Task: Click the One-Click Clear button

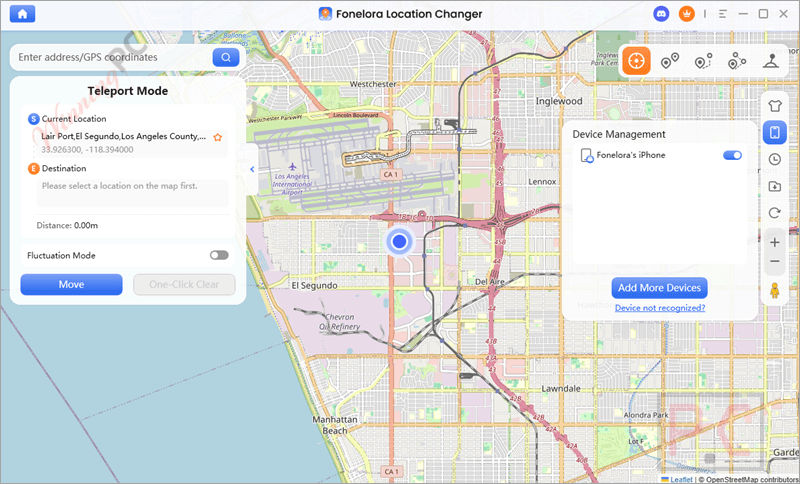Action: click(x=184, y=285)
